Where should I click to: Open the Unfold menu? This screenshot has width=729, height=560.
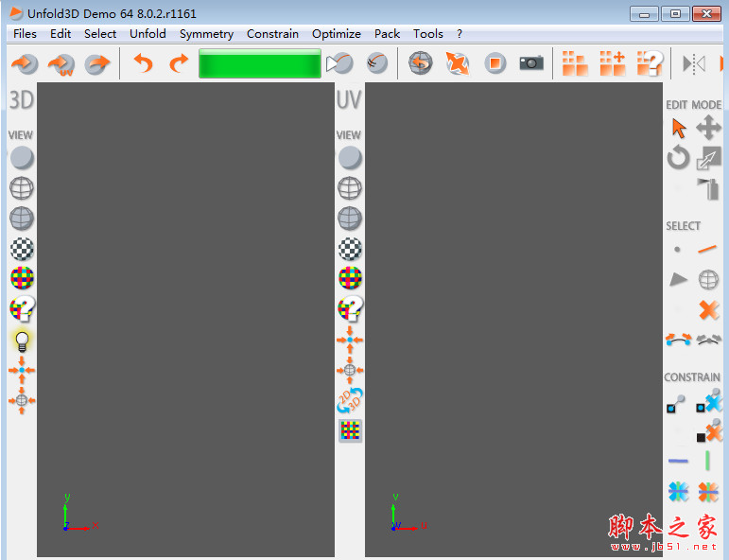[148, 34]
